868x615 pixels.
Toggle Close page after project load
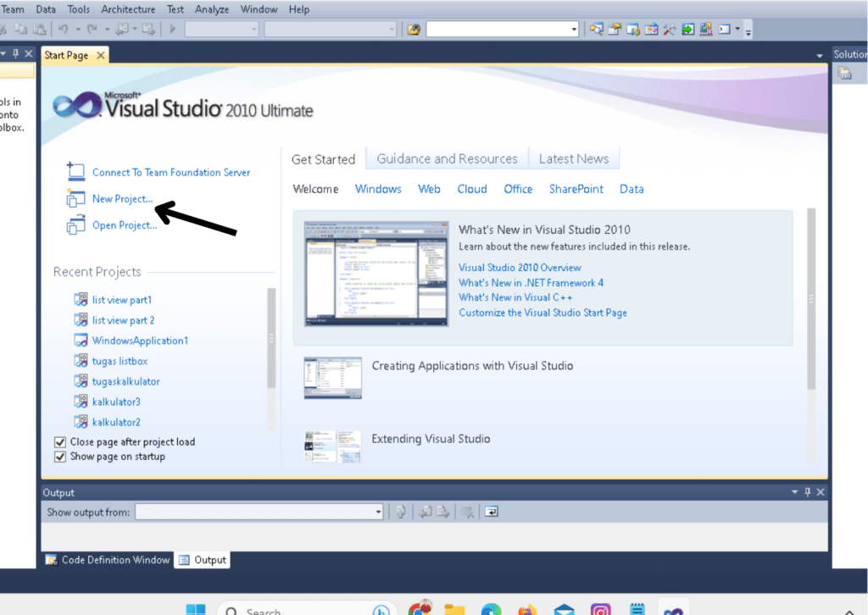pyautogui.click(x=60, y=442)
